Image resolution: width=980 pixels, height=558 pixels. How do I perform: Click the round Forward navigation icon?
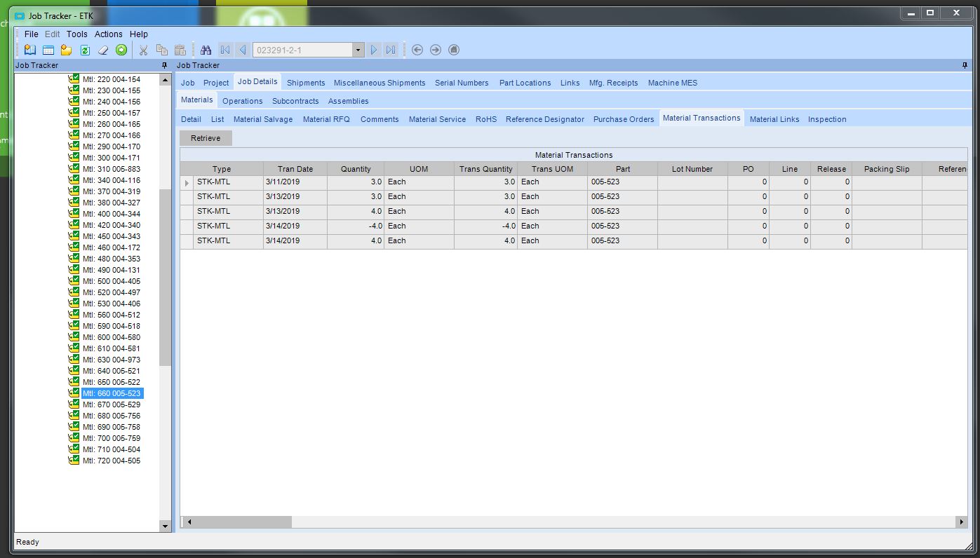[x=436, y=50]
